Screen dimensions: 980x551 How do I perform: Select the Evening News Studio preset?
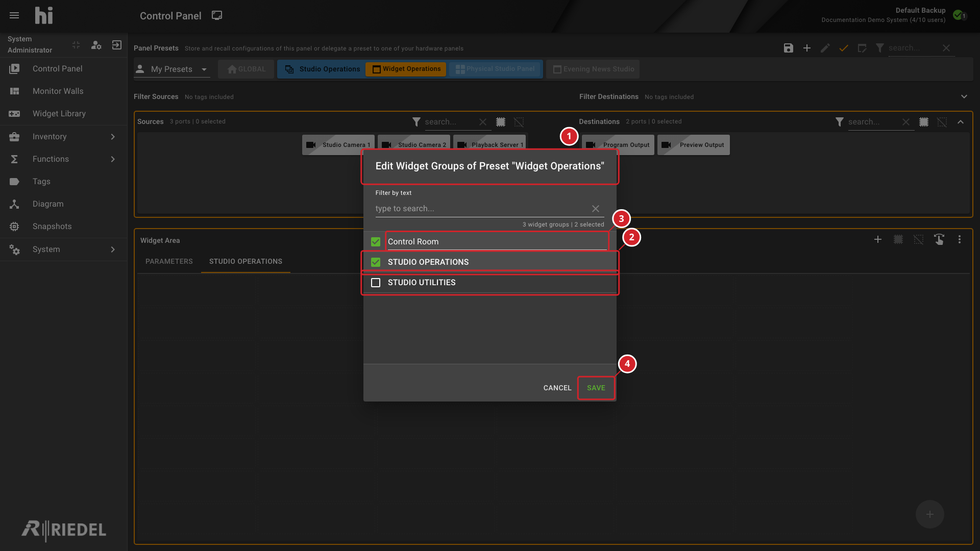pyautogui.click(x=593, y=69)
